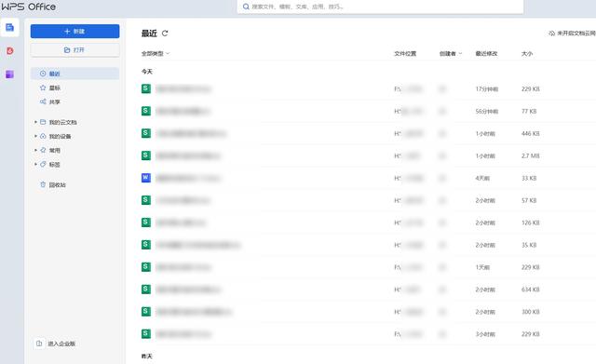The width and height of the screenshot is (596, 364).
Task: Click the 56分钟前 modified time
Action: 487,112
